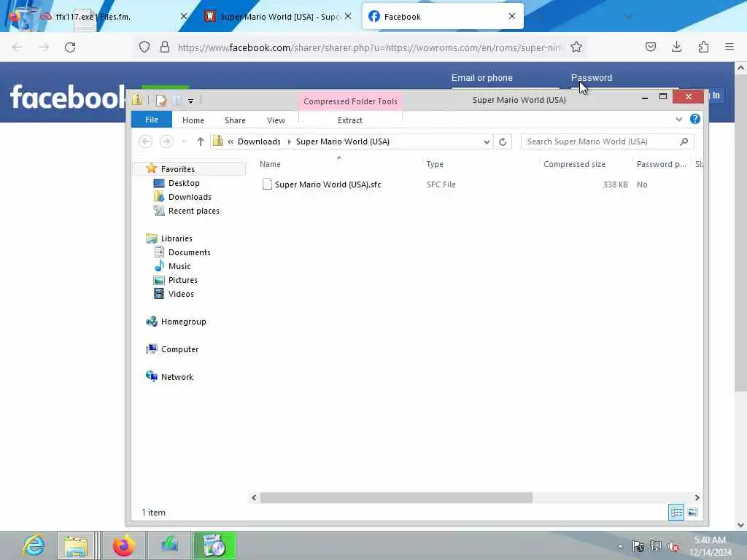The image size is (747, 560).
Task: Open Quick Access Toolbar customize dropdown
Action: (x=190, y=101)
